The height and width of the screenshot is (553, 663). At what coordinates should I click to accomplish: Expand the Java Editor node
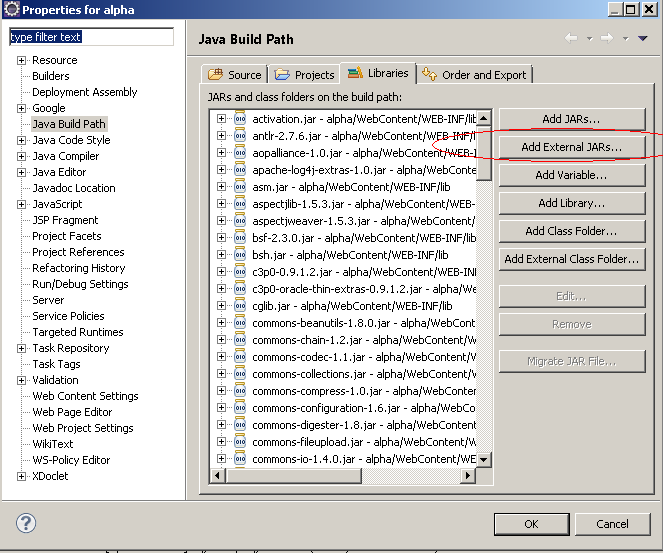pyautogui.click(x=22, y=172)
